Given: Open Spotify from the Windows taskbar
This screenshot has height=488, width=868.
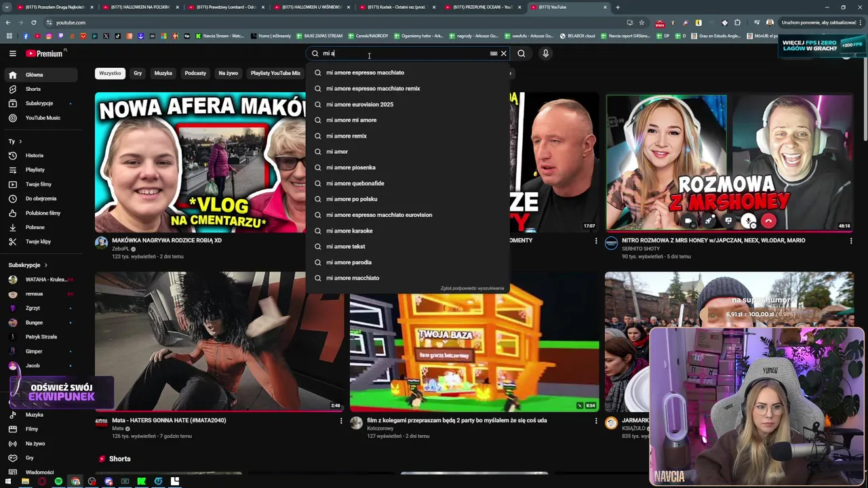Looking at the screenshot, I should tap(58, 481).
